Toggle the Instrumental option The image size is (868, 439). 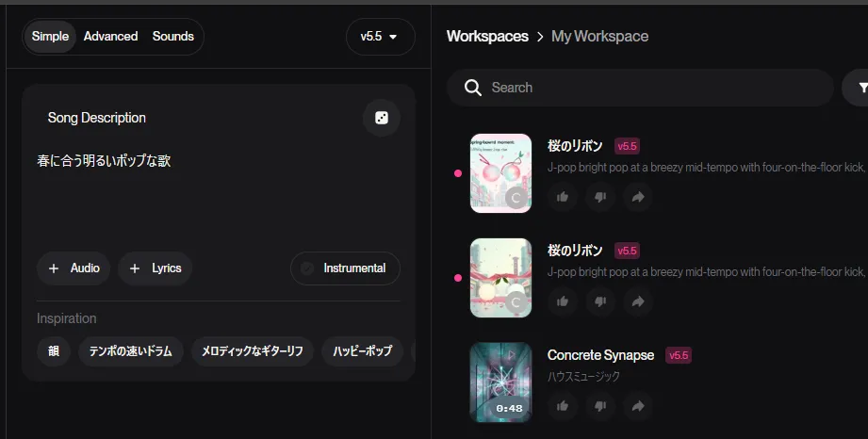pos(345,268)
